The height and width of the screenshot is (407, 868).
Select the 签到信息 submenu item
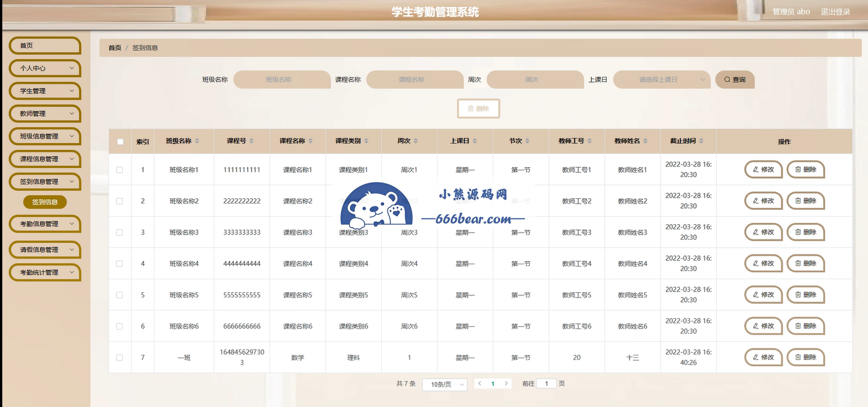pyautogui.click(x=45, y=202)
